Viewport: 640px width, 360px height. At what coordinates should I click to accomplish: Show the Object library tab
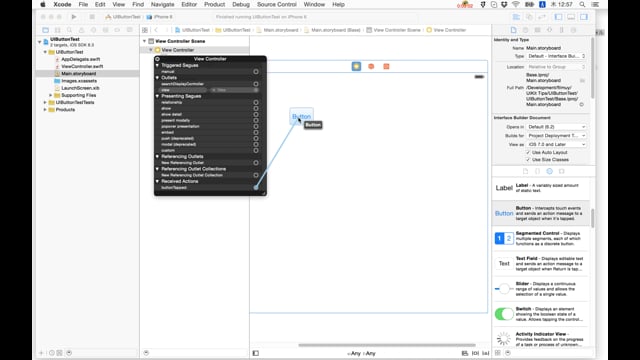[549, 171]
